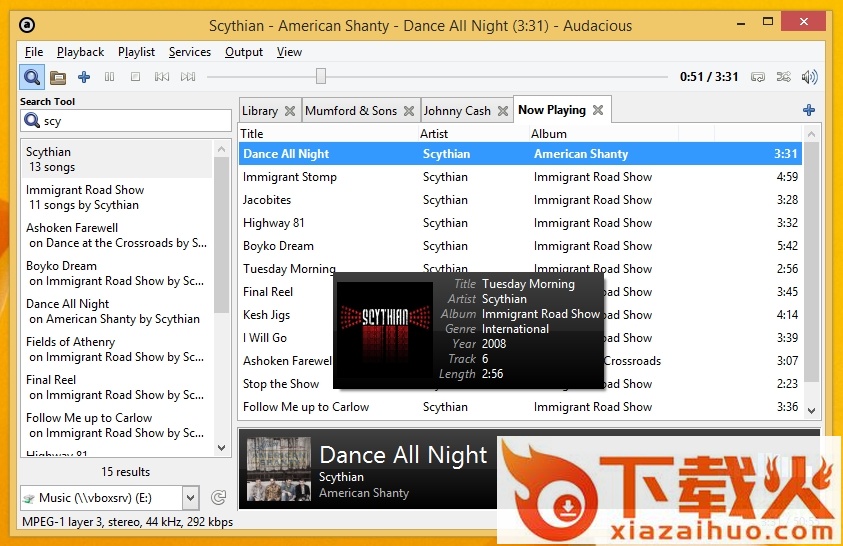Open the View menu
This screenshot has height=546, width=843.
[289, 52]
